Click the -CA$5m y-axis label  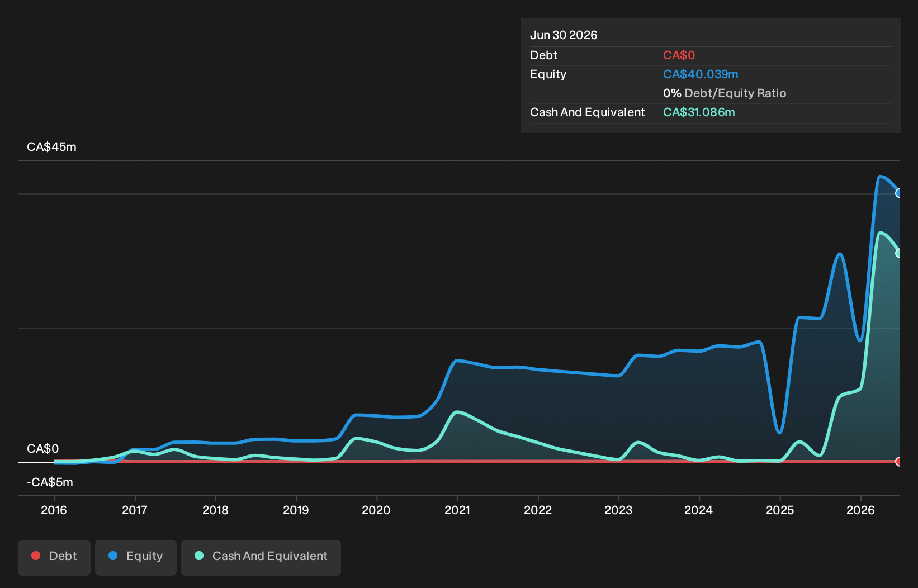50,482
